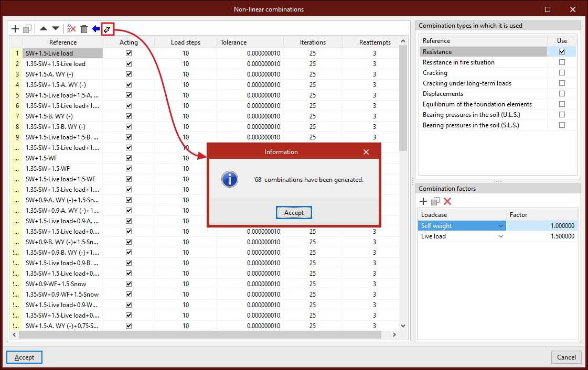Select row SW+1.5·A. WY (-)
This screenshot has width=588, height=370.
point(62,74)
